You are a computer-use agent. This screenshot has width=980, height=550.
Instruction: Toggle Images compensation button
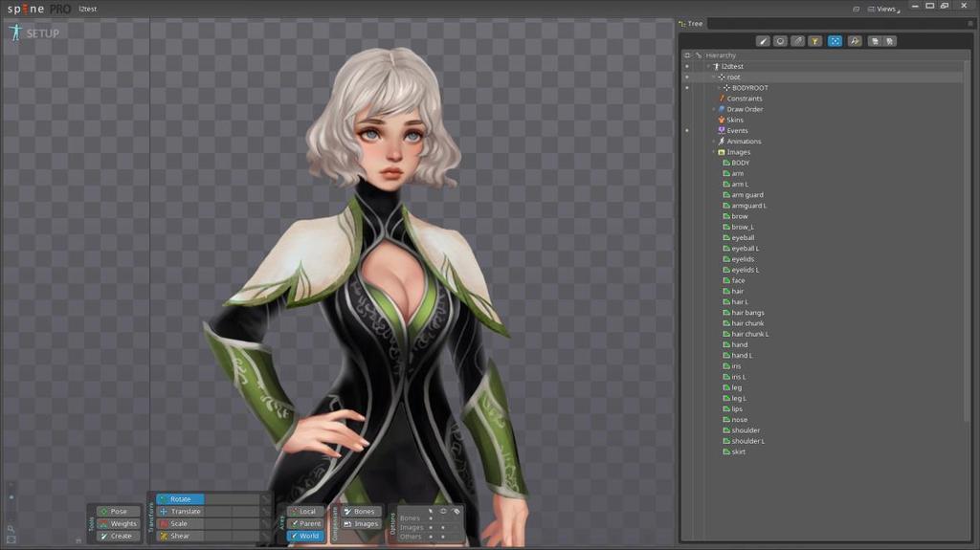(x=360, y=524)
